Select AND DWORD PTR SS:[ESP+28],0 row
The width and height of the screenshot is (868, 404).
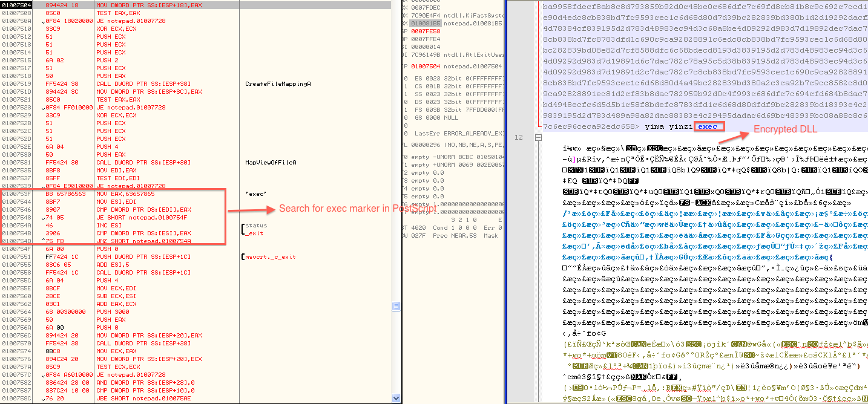point(197,382)
